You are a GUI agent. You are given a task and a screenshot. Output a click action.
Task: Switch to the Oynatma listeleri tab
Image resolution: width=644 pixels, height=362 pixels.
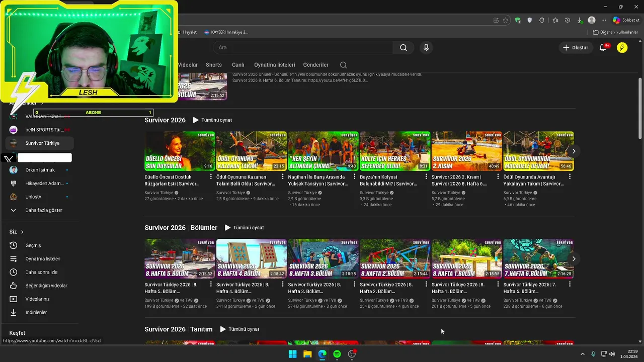coord(274,65)
